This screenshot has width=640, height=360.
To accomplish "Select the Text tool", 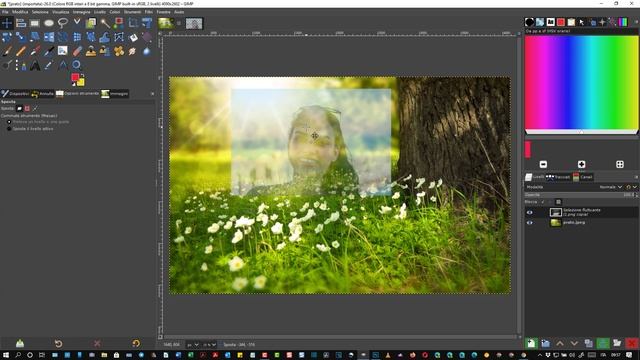I will [35, 65].
